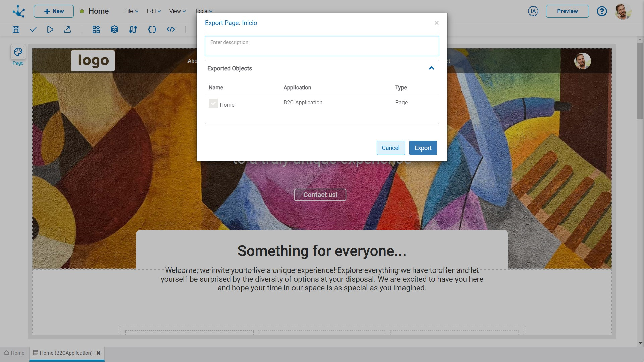644x362 pixels.
Task: Open the View menu
Action: 177,11
